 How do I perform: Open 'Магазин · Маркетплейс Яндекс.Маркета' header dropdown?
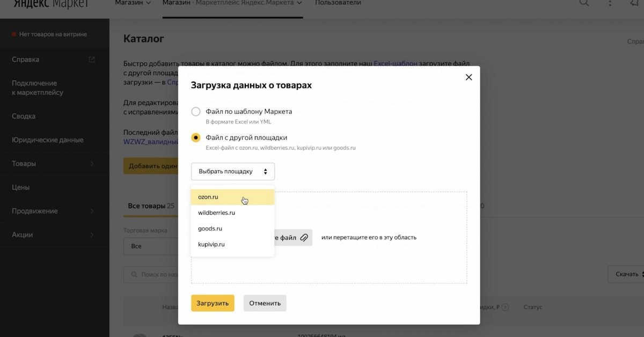232,3
